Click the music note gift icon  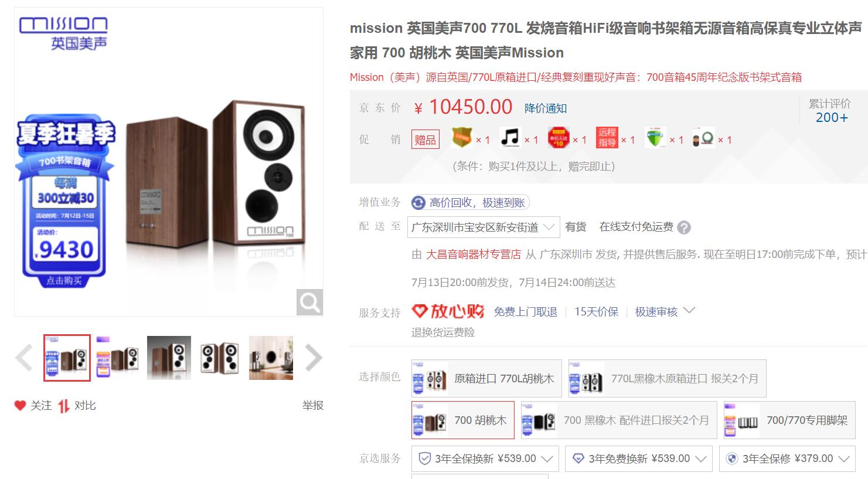pos(510,138)
